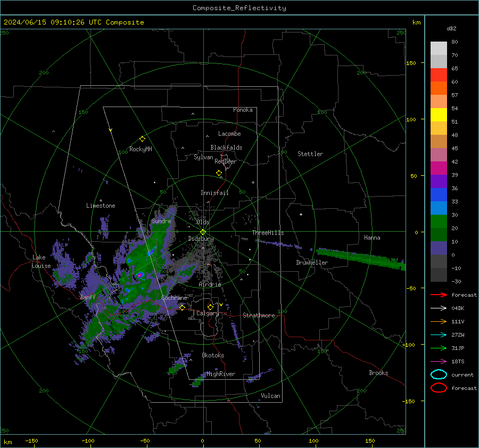Click the Sundre town label
This screenshot has width=479, height=448.
pos(161,221)
